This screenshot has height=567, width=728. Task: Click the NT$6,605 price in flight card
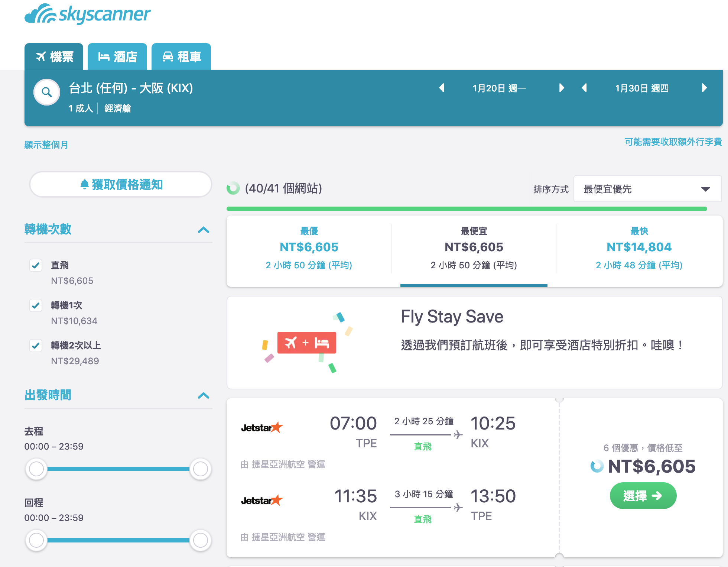(651, 466)
